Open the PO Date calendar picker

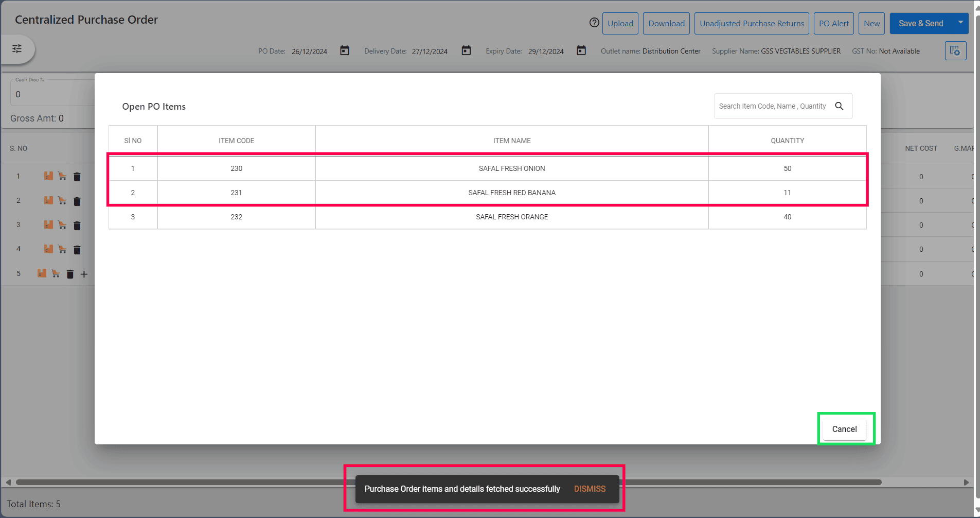(x=345, y=50)
